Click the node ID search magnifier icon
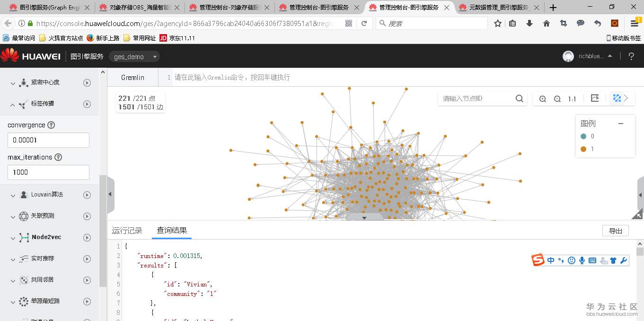Screen dimensions: 644x321 tap(519, 98)
